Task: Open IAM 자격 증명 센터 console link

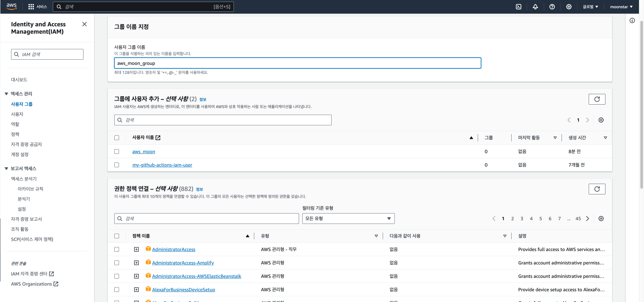Action: (x=33, y=274)
